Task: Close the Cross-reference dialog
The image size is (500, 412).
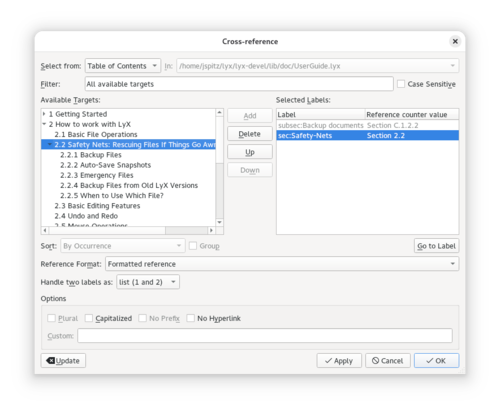Action: [455, 41]
